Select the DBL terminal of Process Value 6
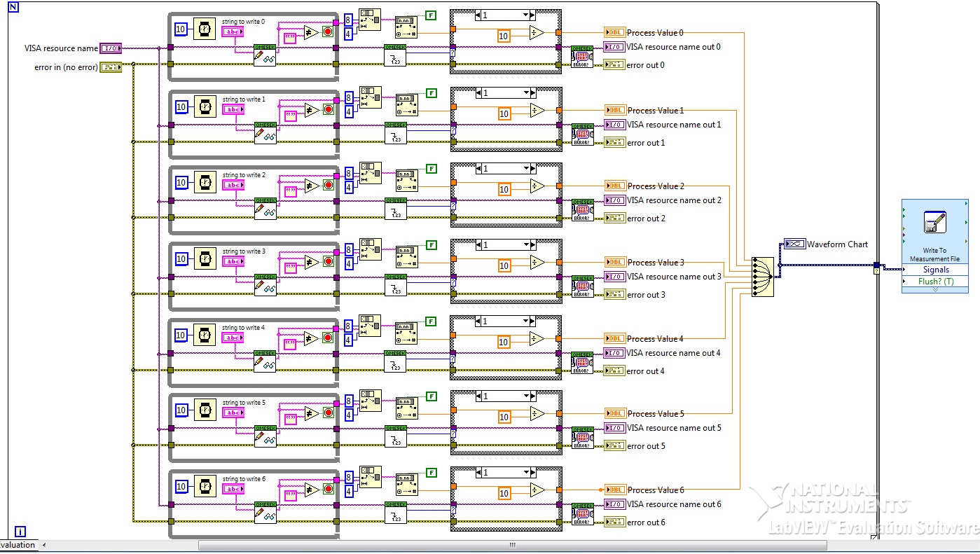The height and width of the screenshot is (554, 980). pyautogui.click(x=614, y=490)
